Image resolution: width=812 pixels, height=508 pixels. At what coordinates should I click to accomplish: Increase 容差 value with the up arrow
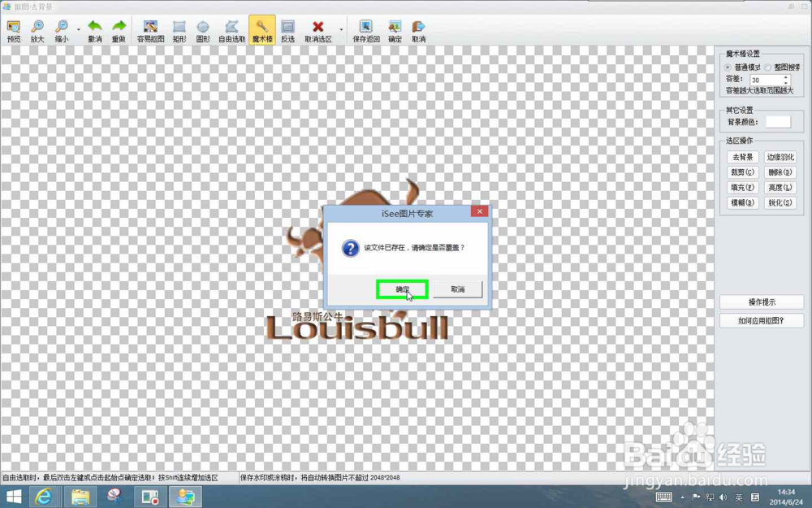[x=785, y=77]
